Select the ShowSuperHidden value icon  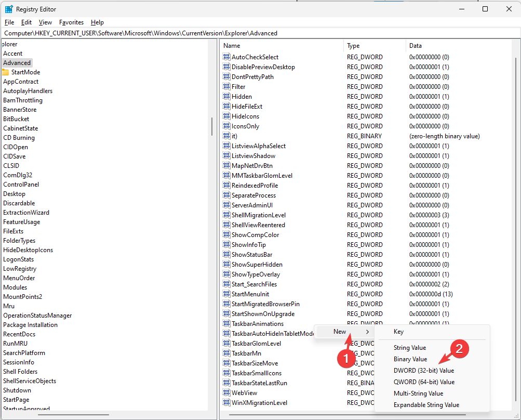coord(226,265)
